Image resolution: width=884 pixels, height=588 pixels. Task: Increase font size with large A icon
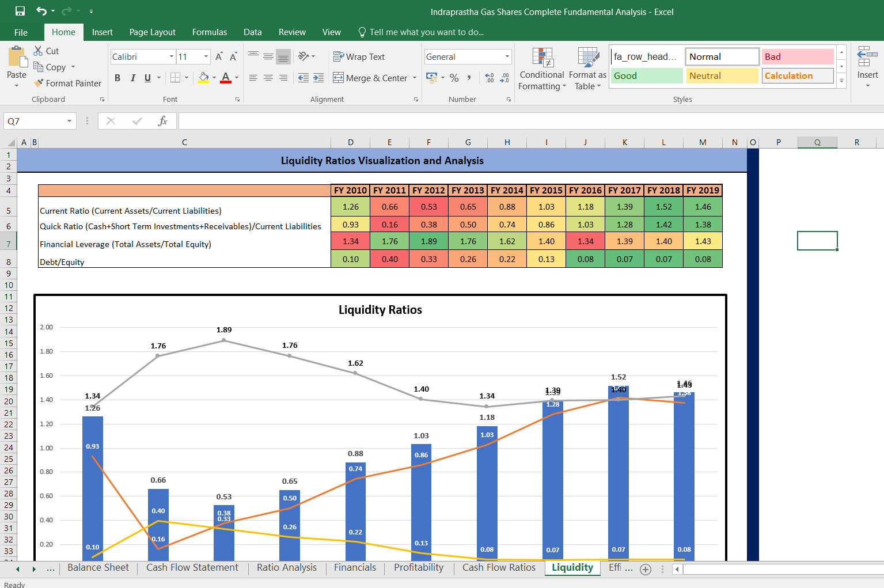click(219, 56)
